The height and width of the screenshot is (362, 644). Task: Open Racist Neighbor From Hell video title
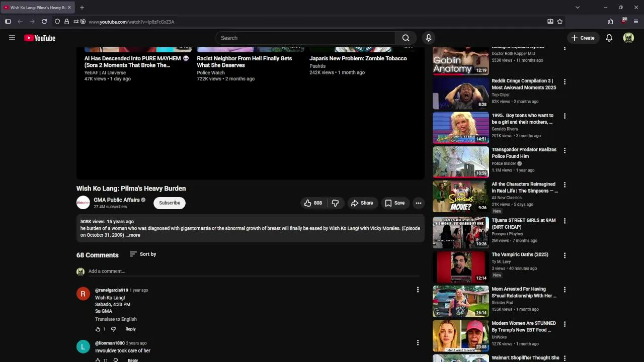click(x=244, y=62)
